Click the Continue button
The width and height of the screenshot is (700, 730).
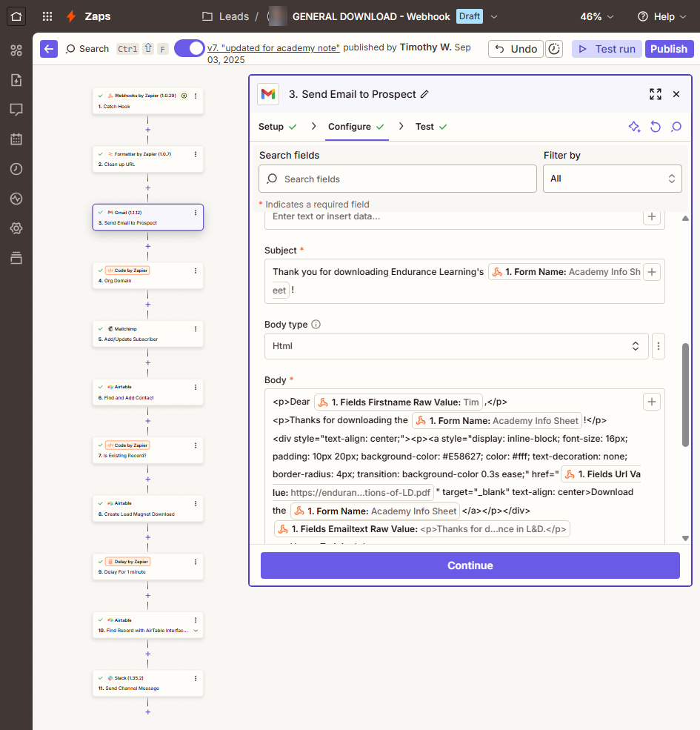(470, 565)
